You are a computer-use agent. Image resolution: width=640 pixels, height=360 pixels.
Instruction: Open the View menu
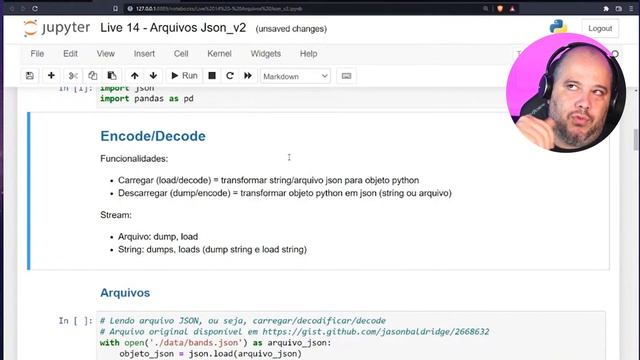[106, 54]
